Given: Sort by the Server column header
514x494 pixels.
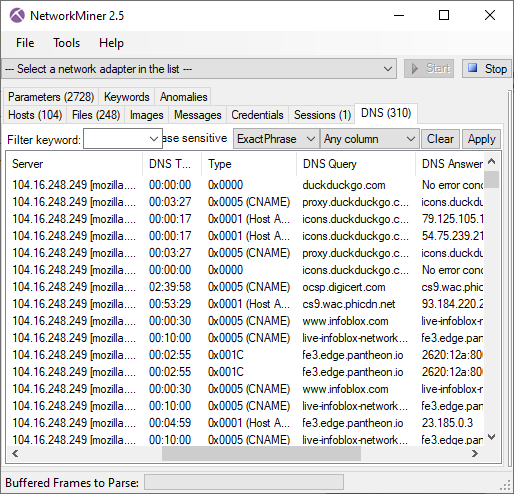Looking at the screenshot, I should pos(75,164).
